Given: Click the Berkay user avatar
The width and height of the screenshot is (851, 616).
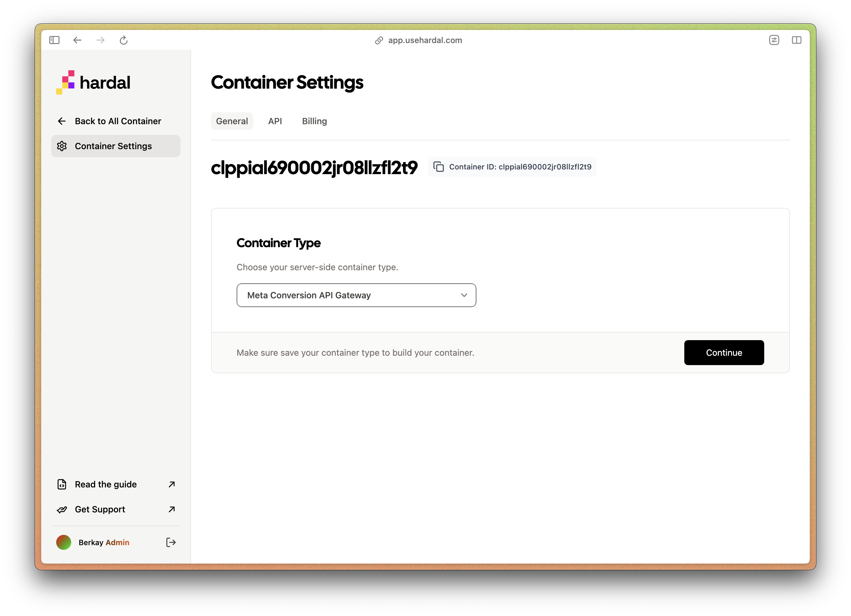Looking at the screenshot, I should click(x=64, y=542).
